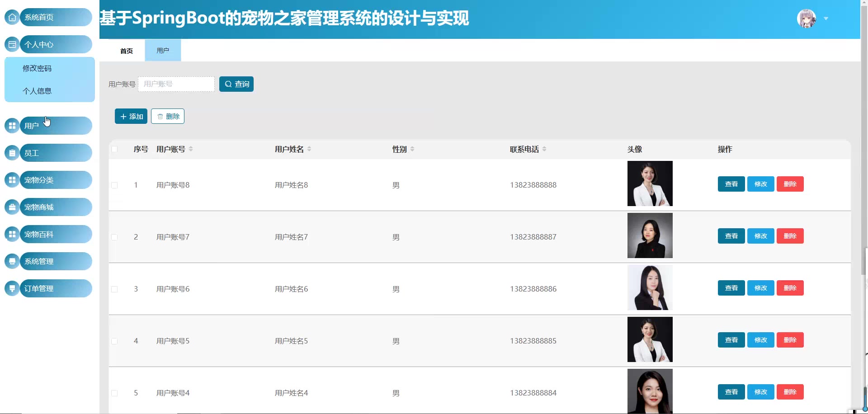
Task: Click the home icon beside 系统首页
Action: click(x=12, y=17)
